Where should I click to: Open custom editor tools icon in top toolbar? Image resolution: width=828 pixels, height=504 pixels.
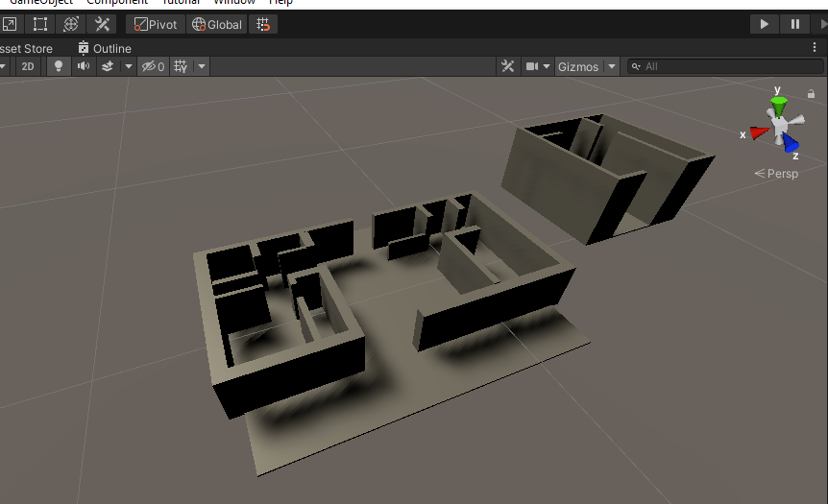coord(102,24)
